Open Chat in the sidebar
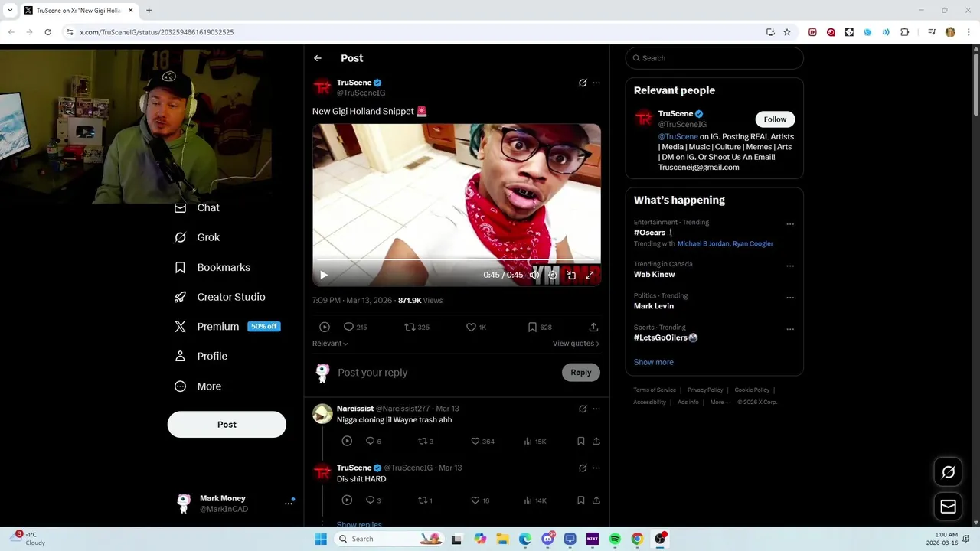 tap(197, 207)
